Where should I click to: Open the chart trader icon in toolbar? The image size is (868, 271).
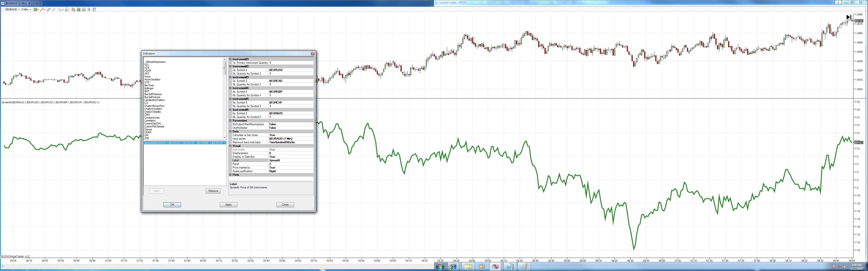pyautogui.click(x=73, y=9)
